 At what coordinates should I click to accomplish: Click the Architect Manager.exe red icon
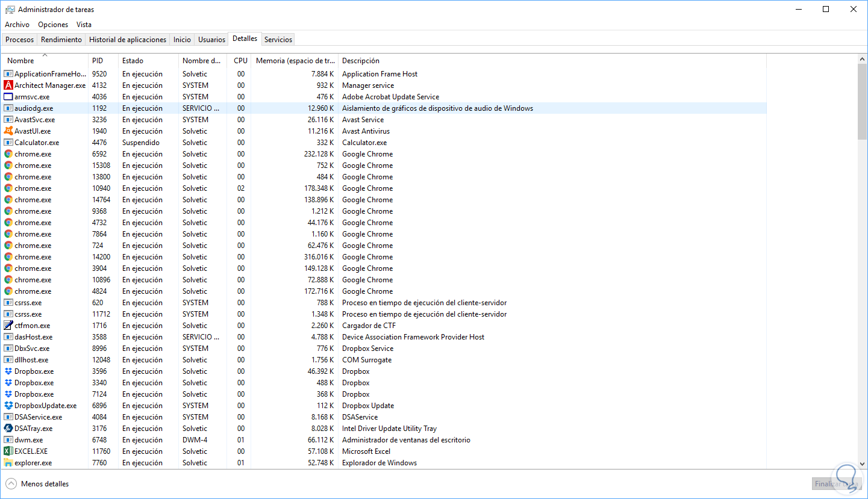point(8,85)
